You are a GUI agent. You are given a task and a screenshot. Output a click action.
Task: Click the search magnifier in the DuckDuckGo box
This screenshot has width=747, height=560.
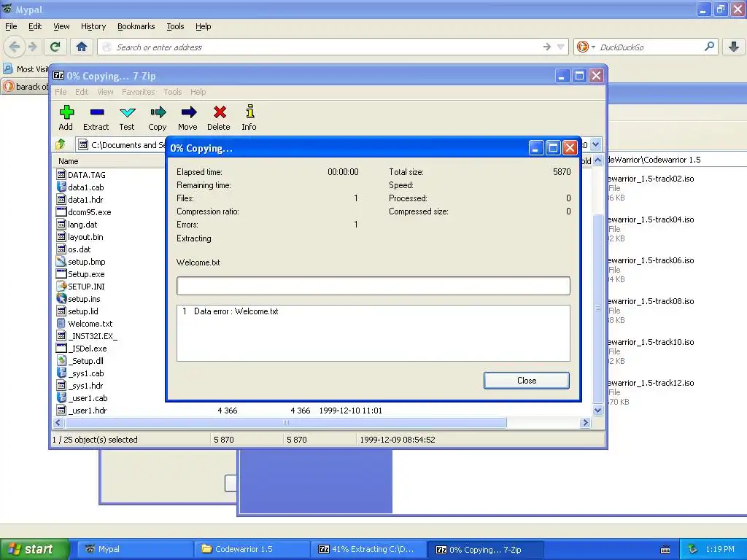click(709, 47)
